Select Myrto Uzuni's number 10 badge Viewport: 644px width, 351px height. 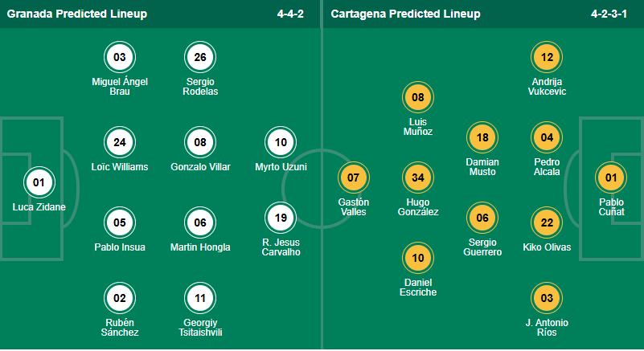click(x=281, y=142)
